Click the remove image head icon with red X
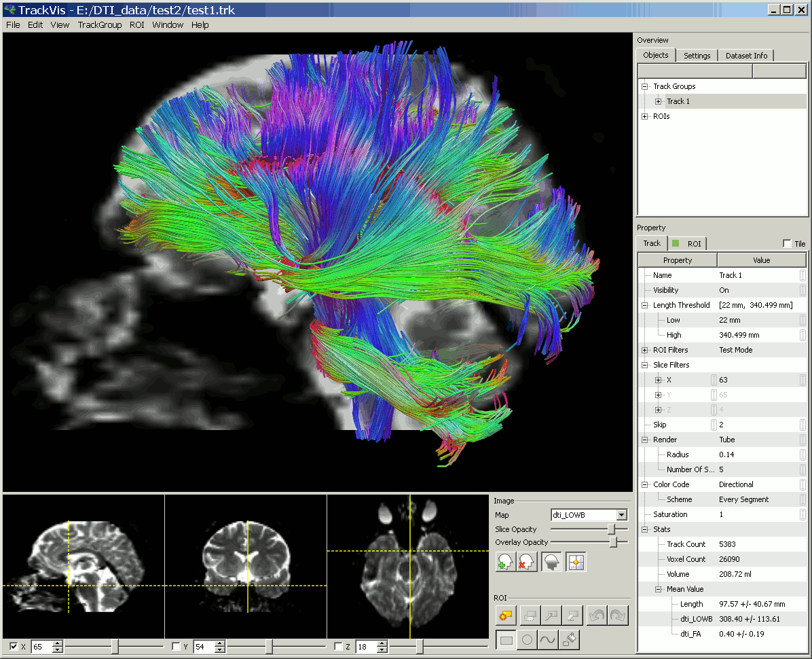812x659 pixels. pyautogui.click(x=527, y=562)
